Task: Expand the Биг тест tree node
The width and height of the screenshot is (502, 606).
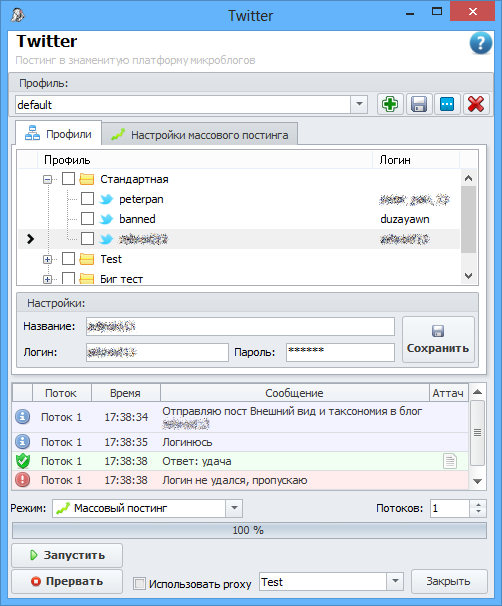Action: tap(48, 279)
